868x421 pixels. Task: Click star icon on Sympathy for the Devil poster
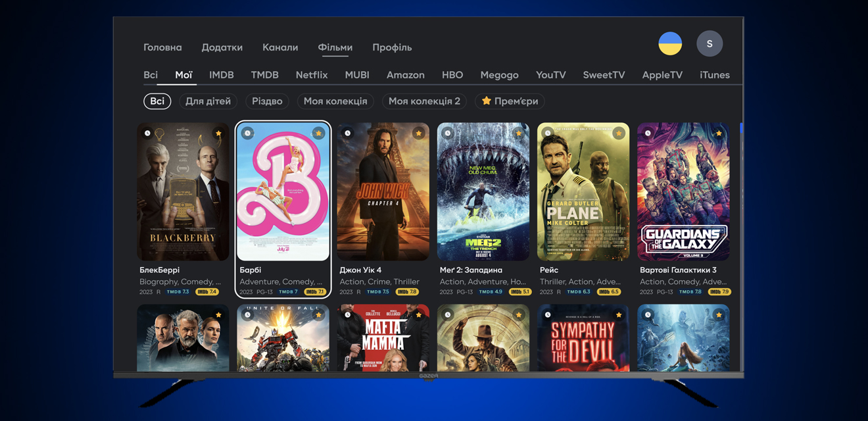pyautogui.click(x=619, y=315)
